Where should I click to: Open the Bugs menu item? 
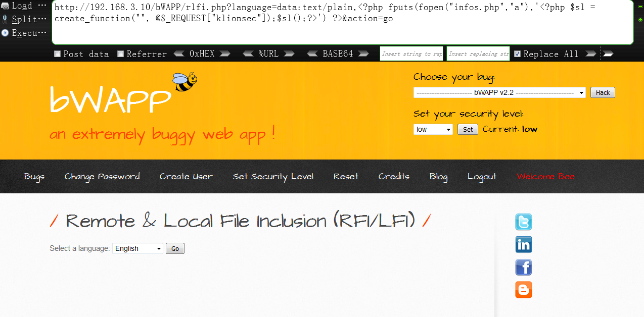[x=34, y=176]
